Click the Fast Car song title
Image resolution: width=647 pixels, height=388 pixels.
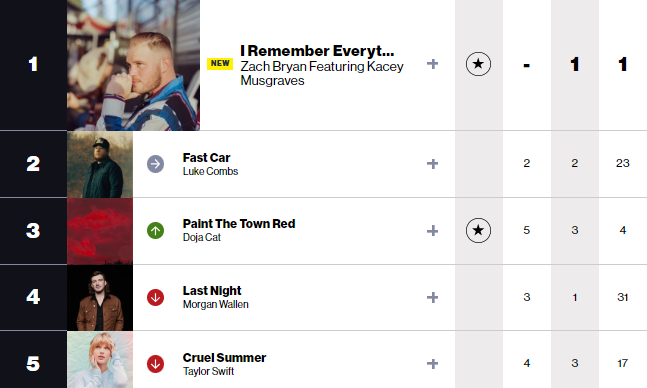tap(206, 158)
